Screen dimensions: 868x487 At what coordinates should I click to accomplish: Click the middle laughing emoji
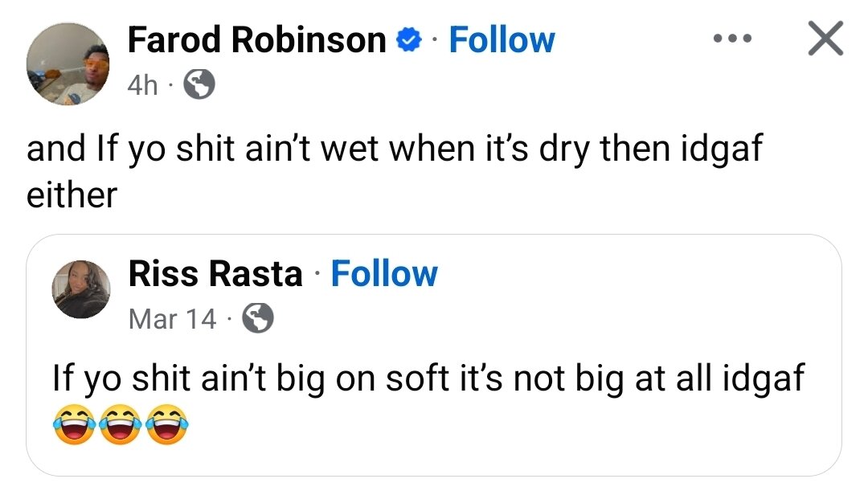pos(120,425)
